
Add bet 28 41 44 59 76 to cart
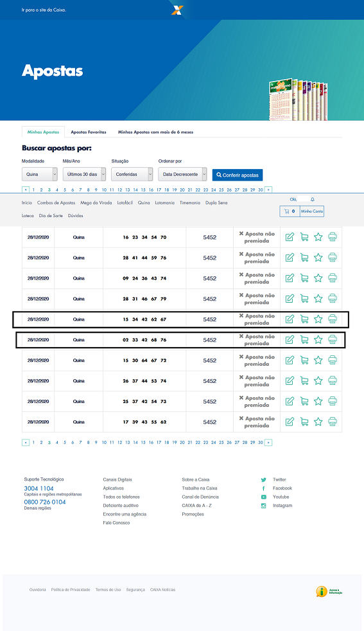point(304,258)
